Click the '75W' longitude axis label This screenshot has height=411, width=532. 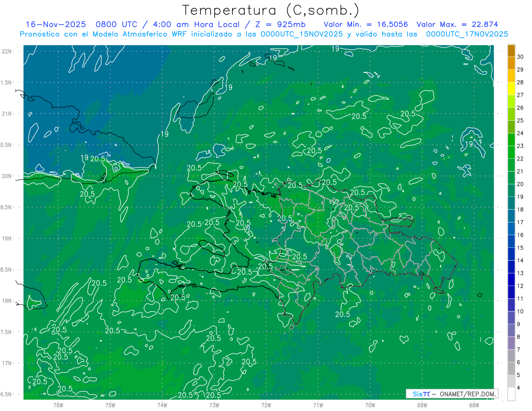110,405
